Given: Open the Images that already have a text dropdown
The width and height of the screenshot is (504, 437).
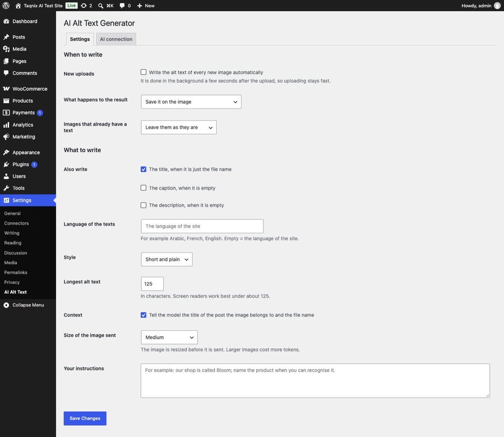Looking at the screenshot, I should point(178,127).
